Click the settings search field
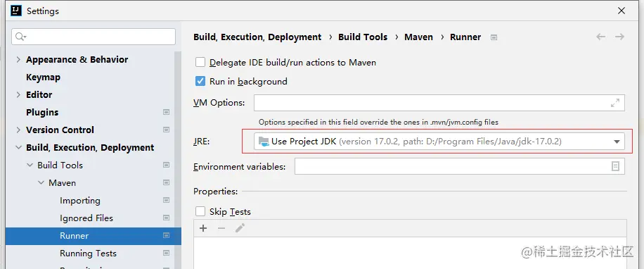Screen dimensions: 644x269 coord(94,37)
